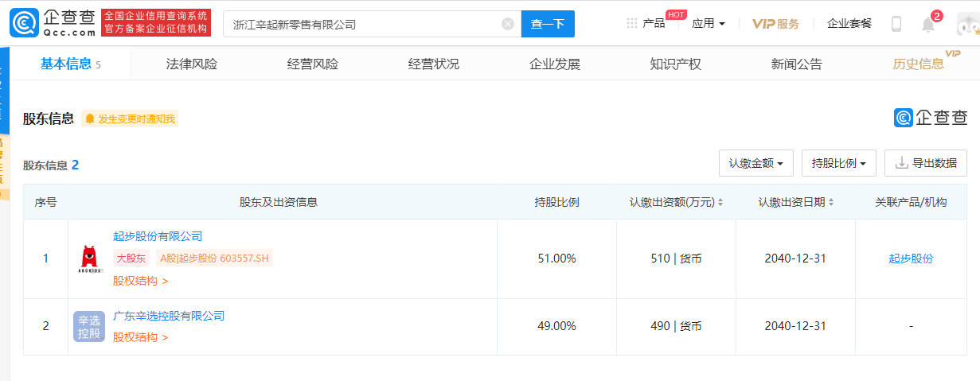Click the 490 | 货币 amount cell
The height and width of the screenshot is (381, 980).
coord(676,326)
